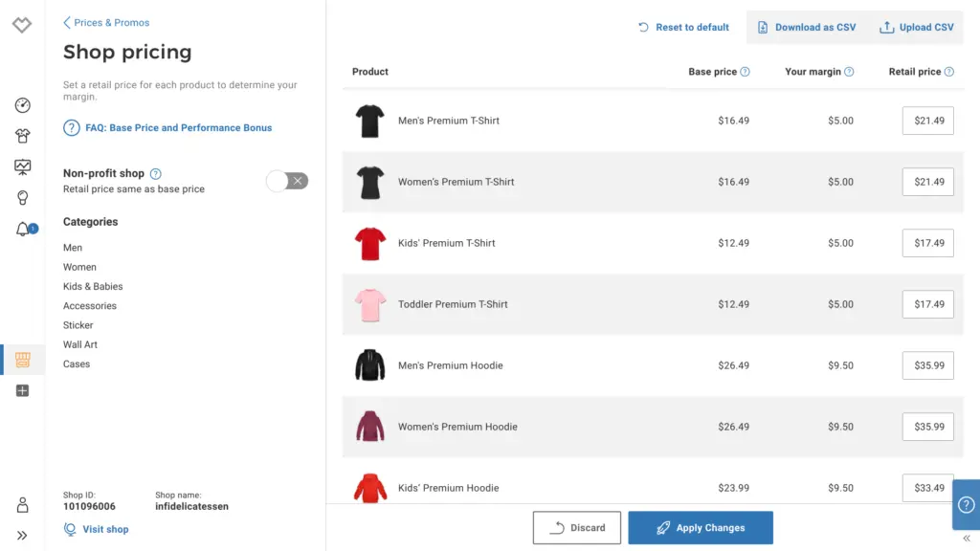Select the Kids & Babies category
The image size is (980, 551).
point(93,286)
